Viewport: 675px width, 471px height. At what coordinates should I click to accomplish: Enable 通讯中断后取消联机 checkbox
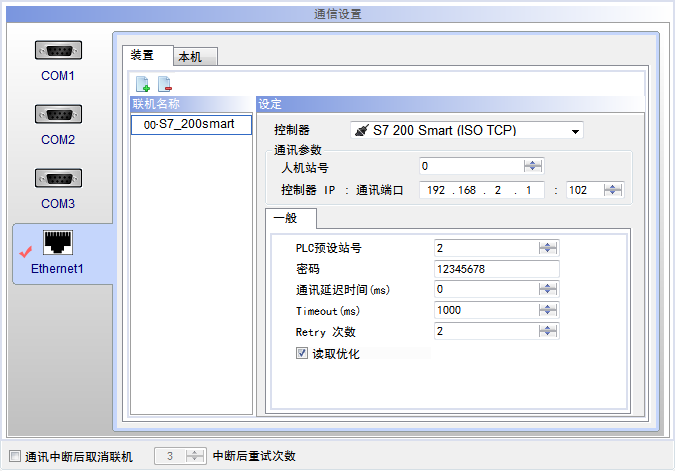[14, 456]
